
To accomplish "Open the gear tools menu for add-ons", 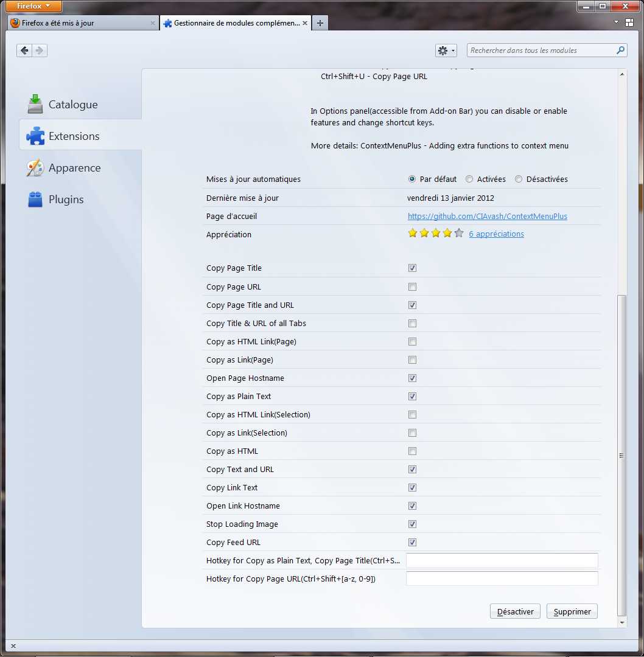I will [x=446, y=50].
